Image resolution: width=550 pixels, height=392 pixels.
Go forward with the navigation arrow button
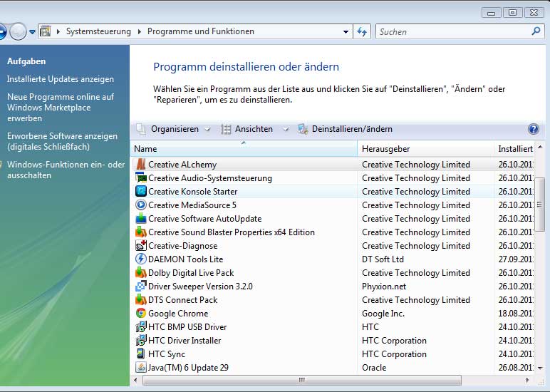click(18, 31)
